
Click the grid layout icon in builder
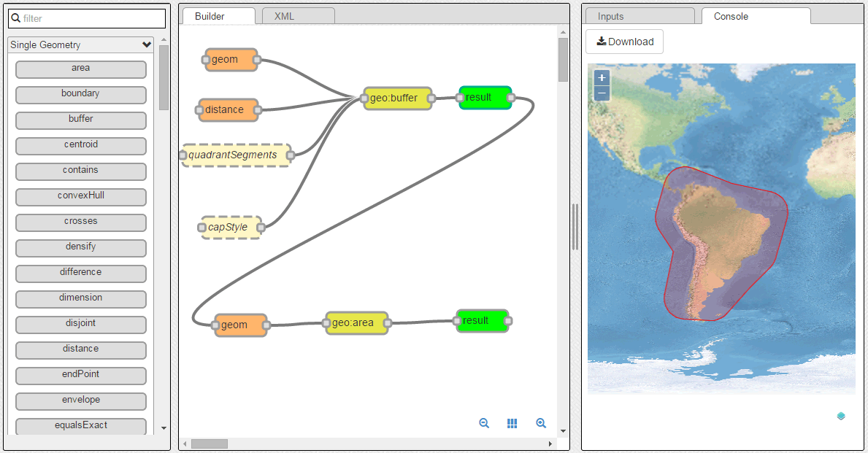coord(512,423)
